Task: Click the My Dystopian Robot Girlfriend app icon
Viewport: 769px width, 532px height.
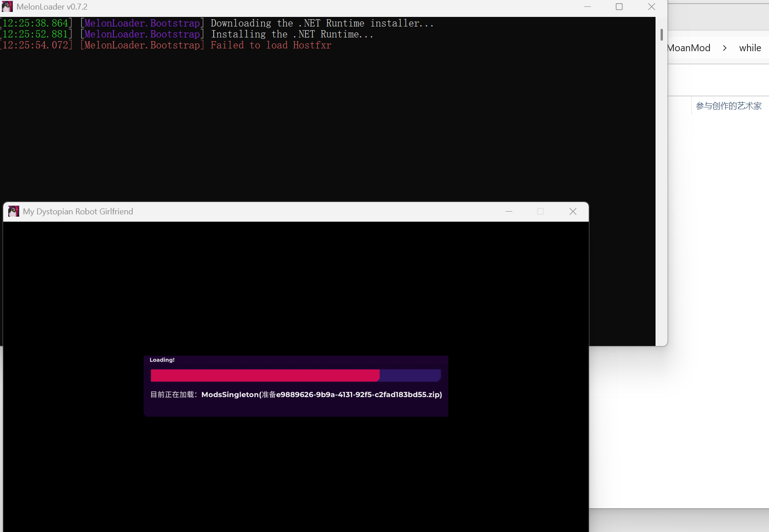Action: coord(14,211)
